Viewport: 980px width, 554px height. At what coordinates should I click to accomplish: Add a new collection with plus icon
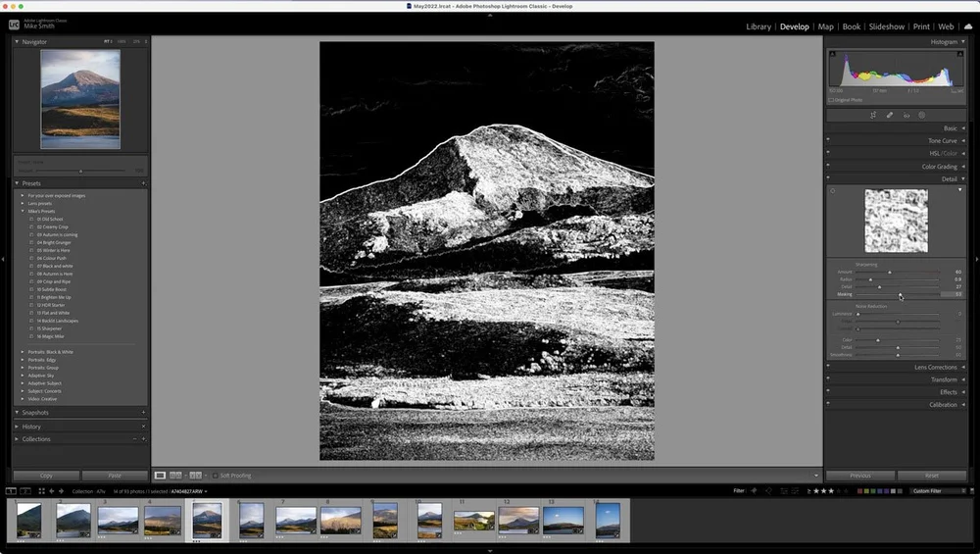pos(143,439)
